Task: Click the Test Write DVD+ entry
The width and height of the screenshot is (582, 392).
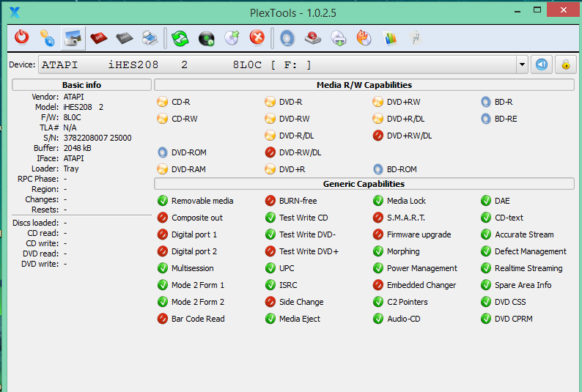Action: pos(302,251)
